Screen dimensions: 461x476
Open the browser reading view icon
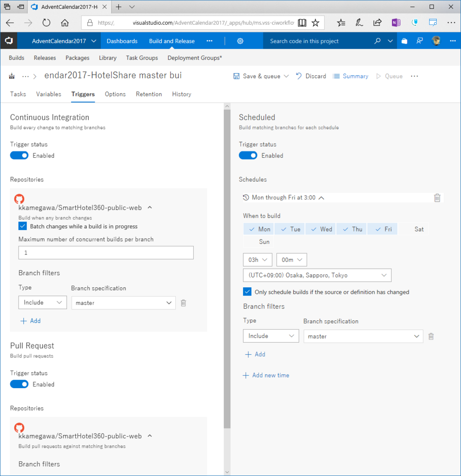coord(302,23)
